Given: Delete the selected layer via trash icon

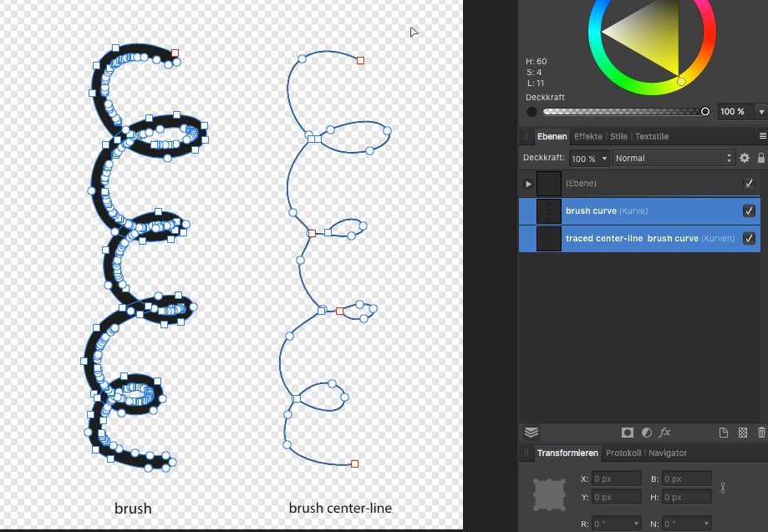Looking at the screenshot, I should [760, 433].
